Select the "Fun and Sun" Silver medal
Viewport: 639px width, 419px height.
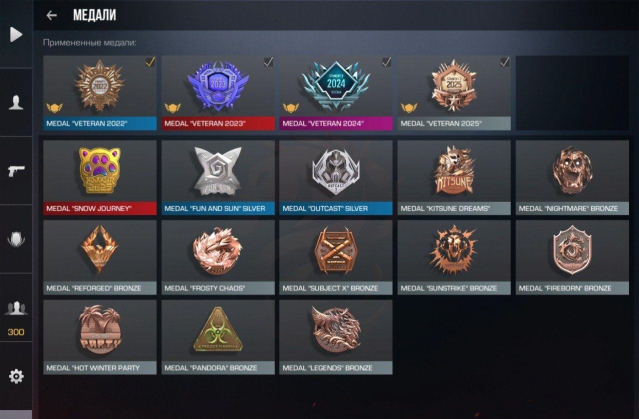[x=218, y=177]
